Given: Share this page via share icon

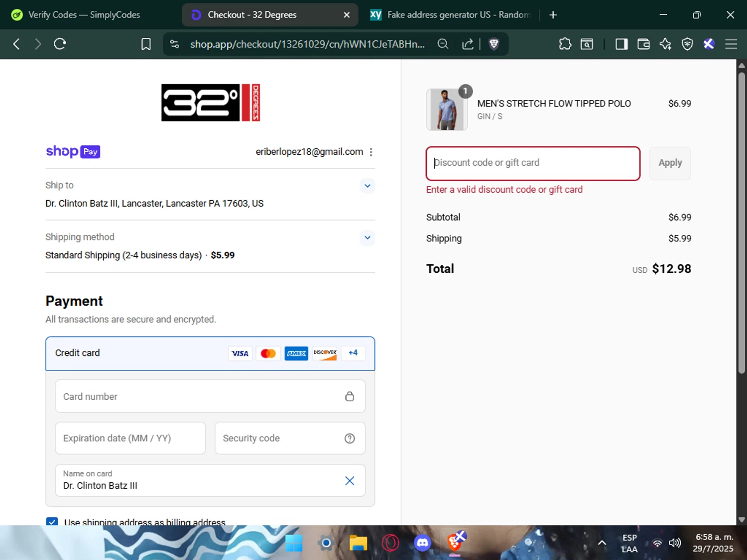Looking at the screenshot, I should pyautogui.click(x=468, y=44).
